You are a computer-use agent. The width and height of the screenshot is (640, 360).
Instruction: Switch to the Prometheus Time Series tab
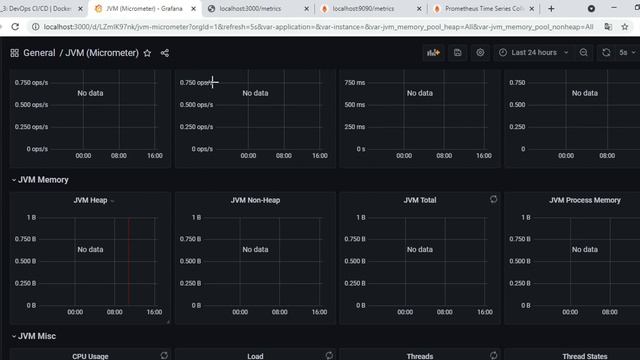484,9
